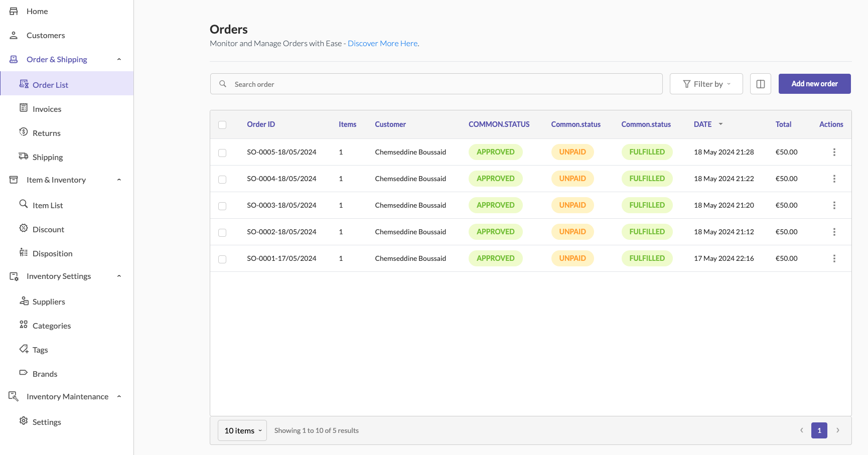The image size is (868, 455).
Task: Select page 1 pagination button
Action: [819, 430]
